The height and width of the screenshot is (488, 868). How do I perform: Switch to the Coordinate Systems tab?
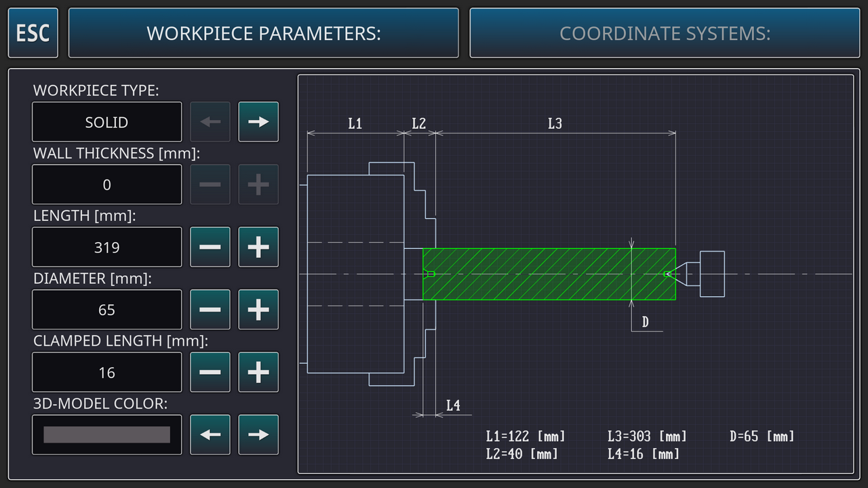[665, 33]
